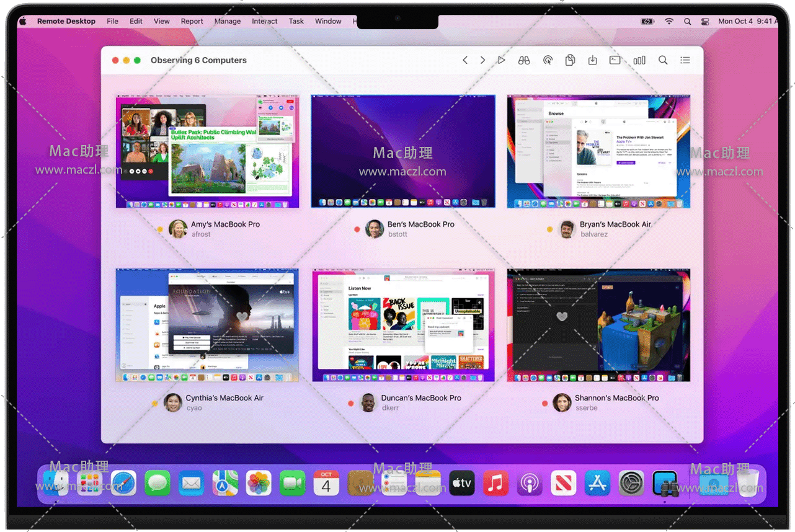Click the Control icon in toolbar

(x=548, y=60)
